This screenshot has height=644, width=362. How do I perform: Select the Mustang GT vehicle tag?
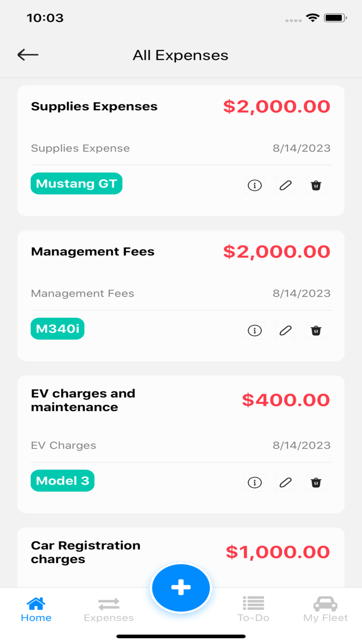point(76,184)
